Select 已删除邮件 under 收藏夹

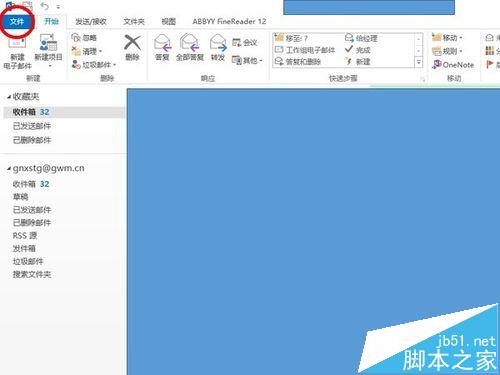[x=32, y=140]
